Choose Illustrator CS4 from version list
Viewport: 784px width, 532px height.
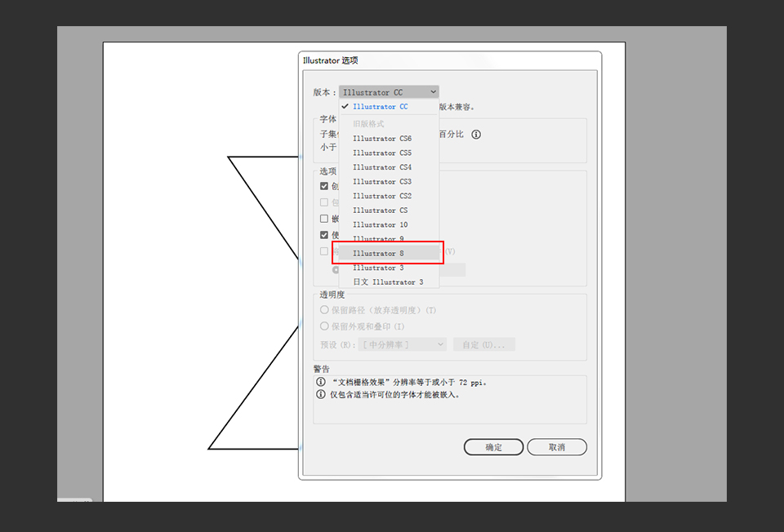click(x=389, y=167)
